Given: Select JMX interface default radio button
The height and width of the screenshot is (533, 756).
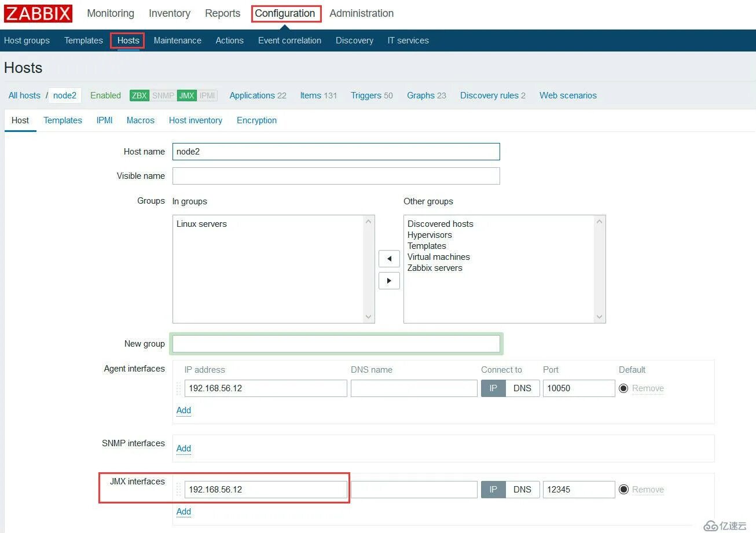Looking at the screenshot, I should 623,490.
